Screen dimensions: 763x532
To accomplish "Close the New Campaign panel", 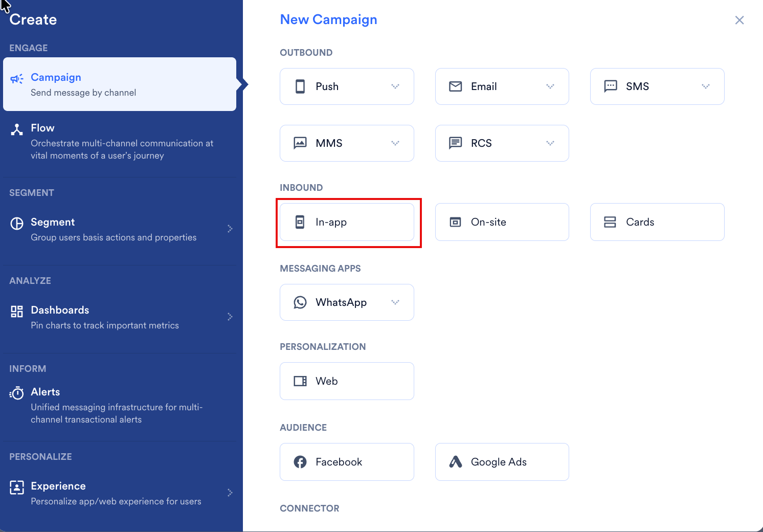I will (x=739, y=20).
